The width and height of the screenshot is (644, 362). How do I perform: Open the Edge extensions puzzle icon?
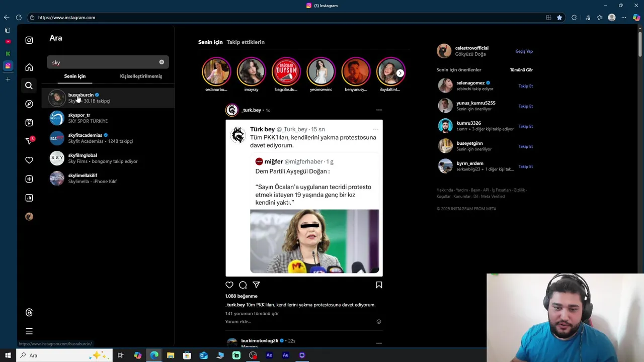pyautogui.click(x=574, y=18)
